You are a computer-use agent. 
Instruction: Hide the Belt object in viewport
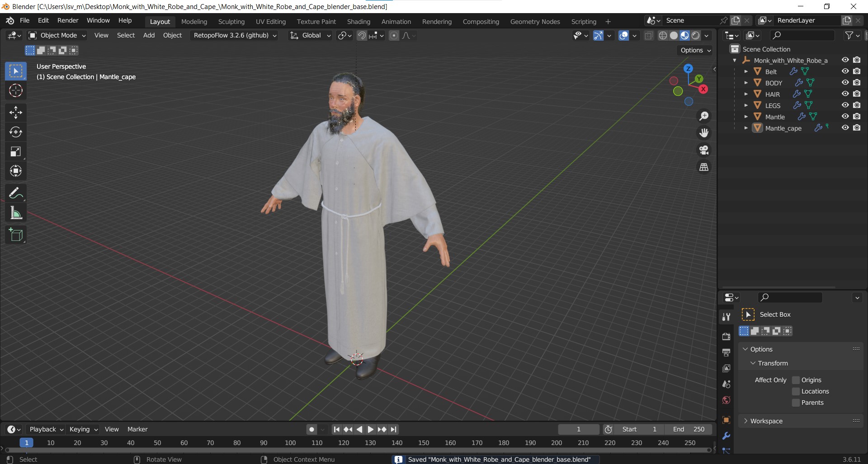(x=845, y=71)
